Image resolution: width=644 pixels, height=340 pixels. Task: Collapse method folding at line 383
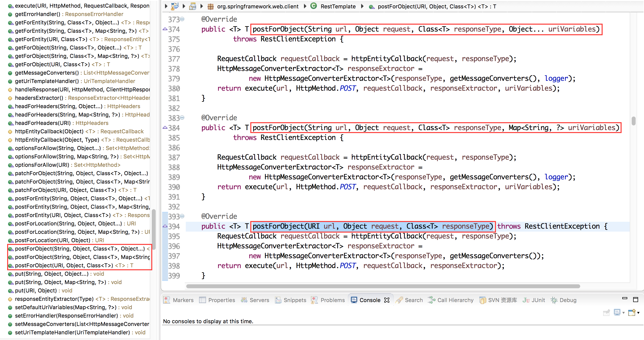tap(183, 118)
